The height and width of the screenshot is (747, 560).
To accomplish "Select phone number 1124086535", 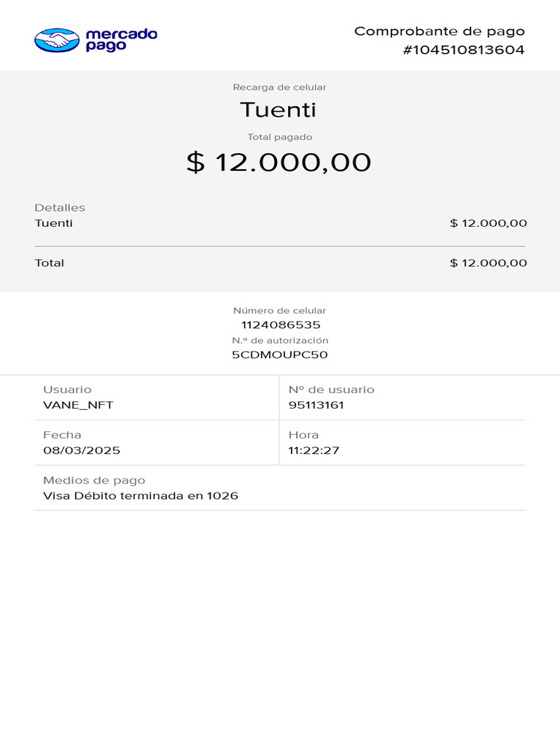I will coord(281,325).
